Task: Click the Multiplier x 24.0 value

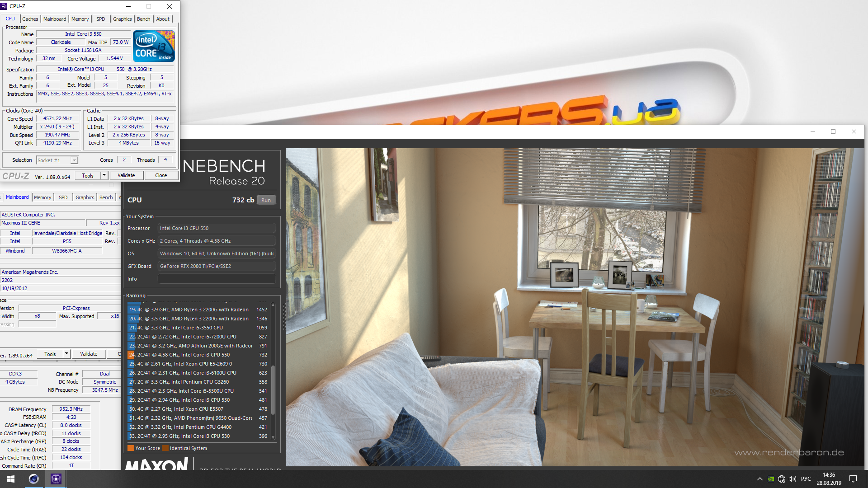Action: (57, 127)
